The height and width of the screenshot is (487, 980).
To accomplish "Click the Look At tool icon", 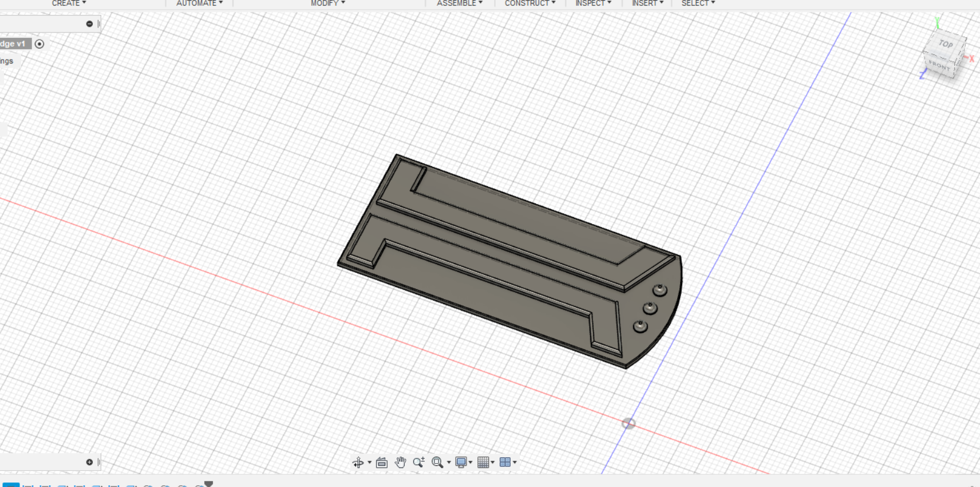I will (382, 462).
